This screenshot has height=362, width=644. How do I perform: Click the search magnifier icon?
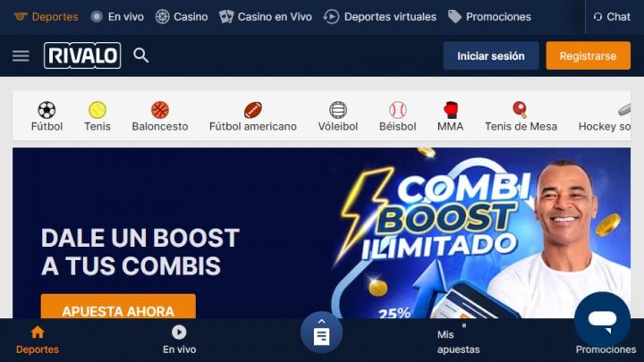[141, 55]
